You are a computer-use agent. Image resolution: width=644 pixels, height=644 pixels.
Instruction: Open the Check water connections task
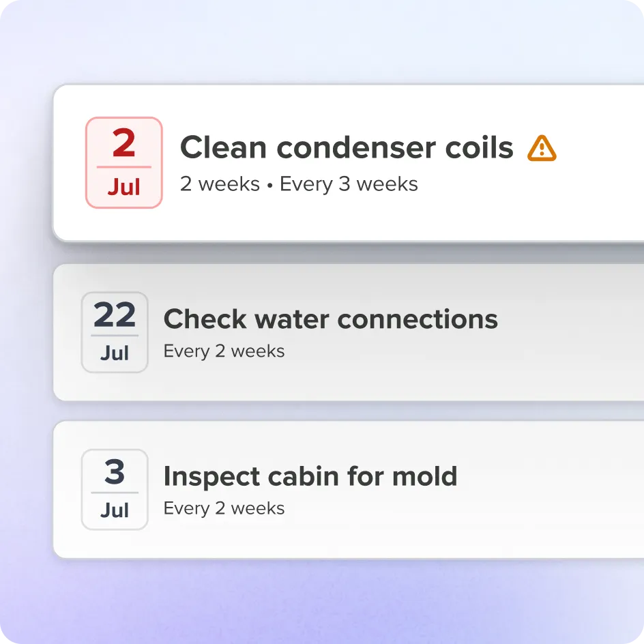[x=331, y=319]
